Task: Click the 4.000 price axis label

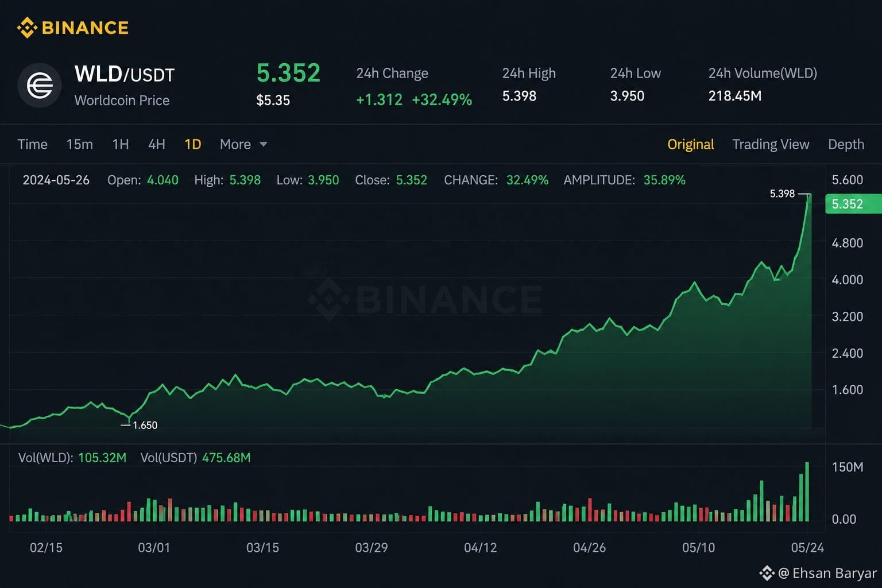Action: tap(847, 280)
